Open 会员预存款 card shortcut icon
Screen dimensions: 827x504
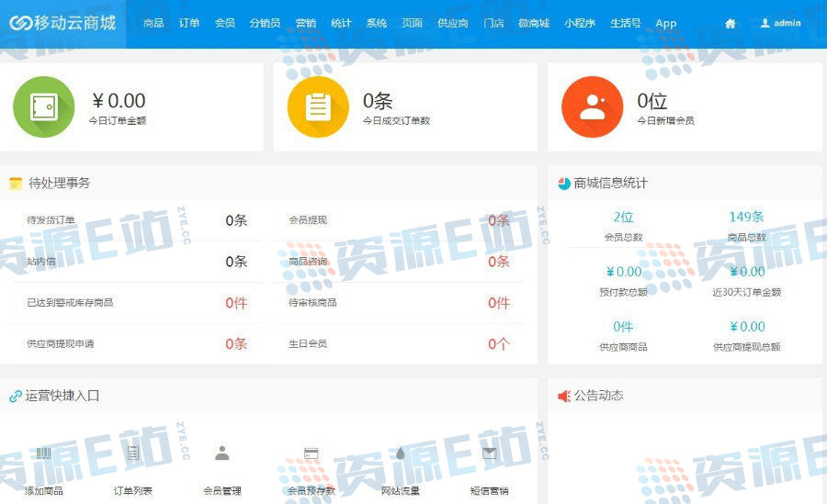[x=311, y=454]
